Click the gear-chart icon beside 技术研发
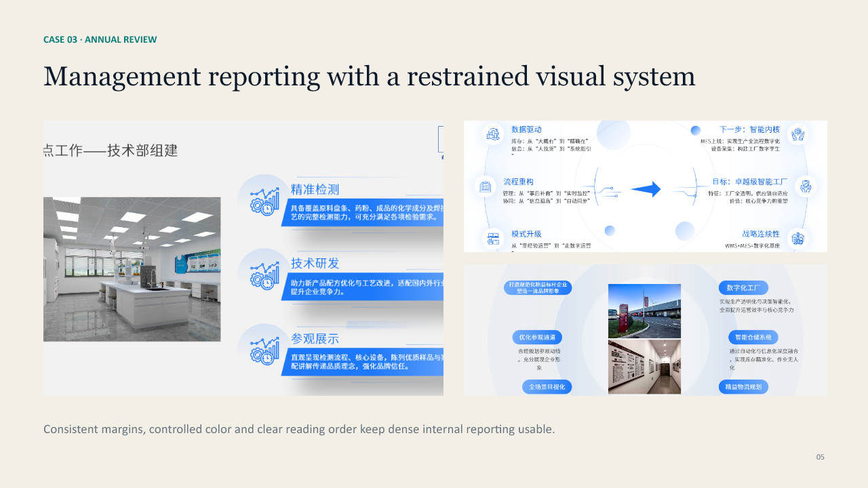 coord(264,274)
